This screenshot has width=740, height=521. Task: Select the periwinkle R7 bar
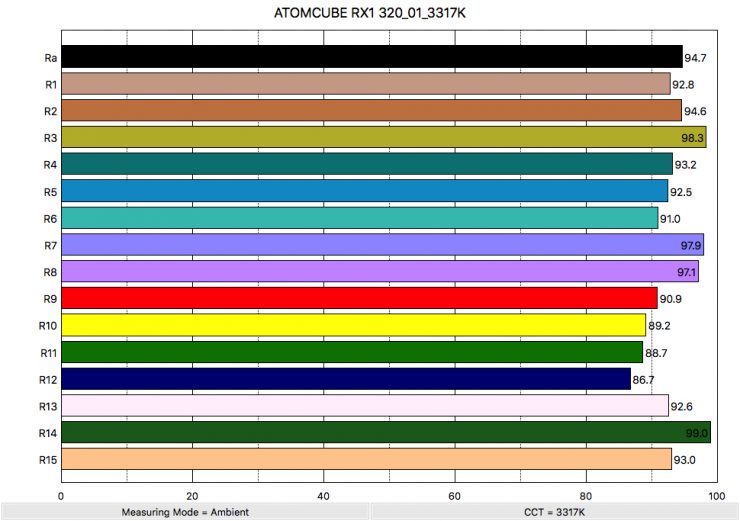[x=382, y=245]
